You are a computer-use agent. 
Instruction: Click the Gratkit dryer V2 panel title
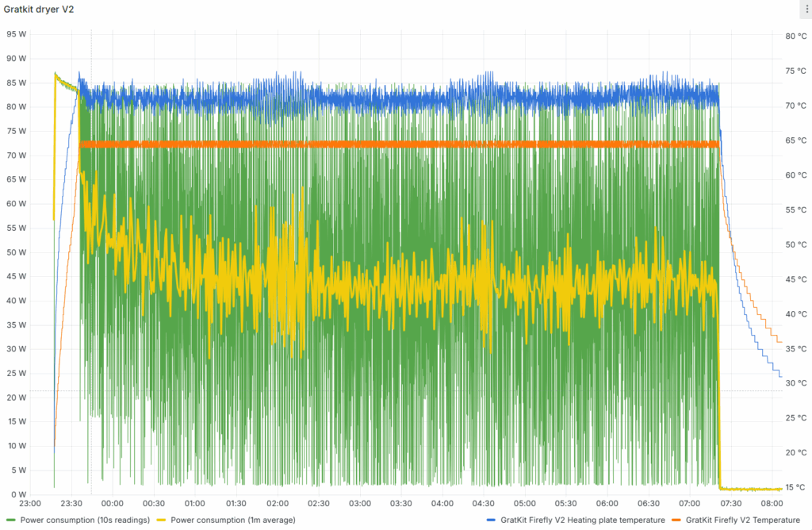click(40, 9)
